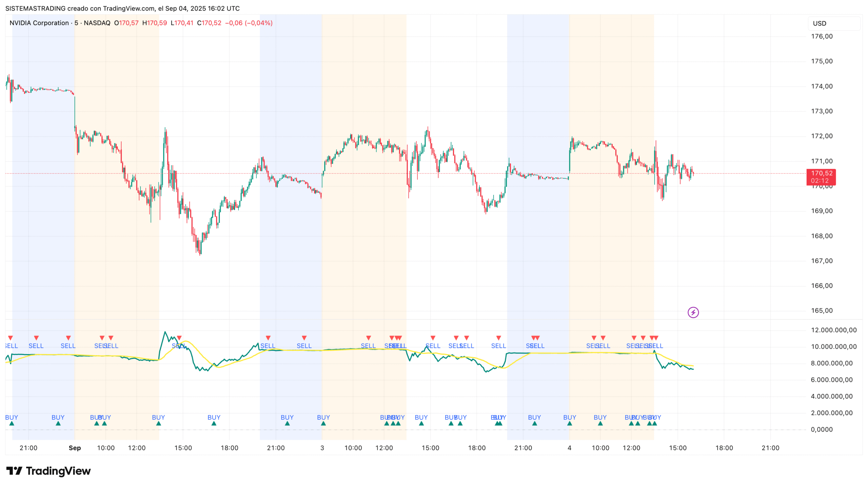Screen dimensions: 868x487
Task: Click the red SELL arrow near the 15:00 mark
Action: [x=179, y=338]
